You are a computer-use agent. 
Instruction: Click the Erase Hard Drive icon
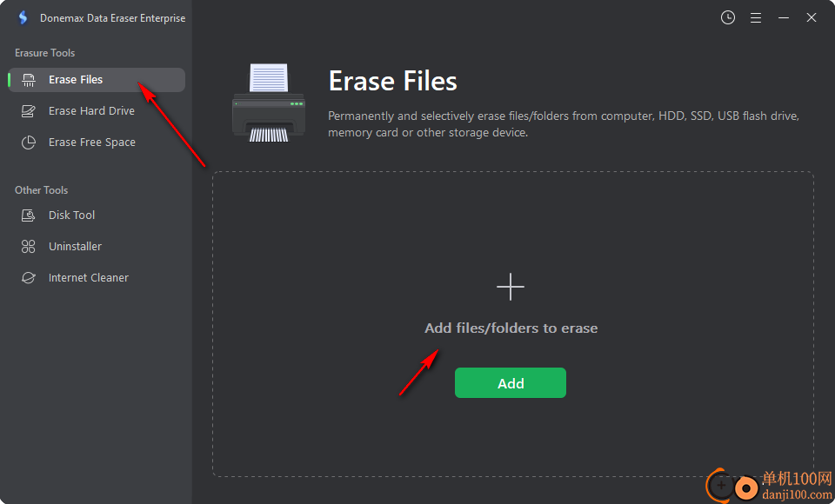pyautogui.click(x=28, y=110)
